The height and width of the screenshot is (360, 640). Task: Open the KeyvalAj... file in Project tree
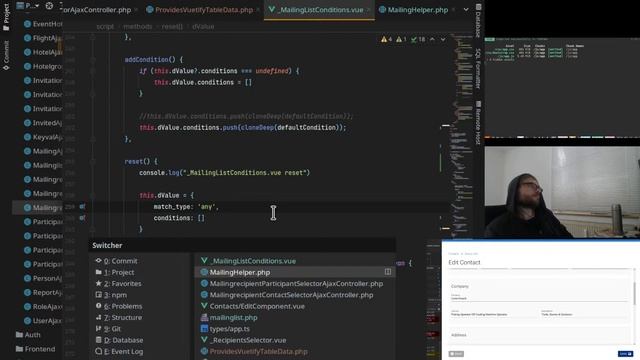click(43, 137)
